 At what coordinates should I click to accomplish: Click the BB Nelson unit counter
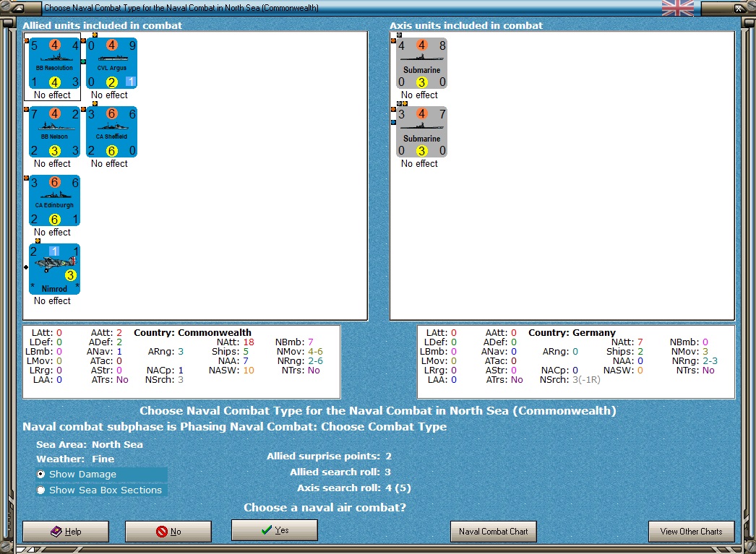(x=54, y=132)
